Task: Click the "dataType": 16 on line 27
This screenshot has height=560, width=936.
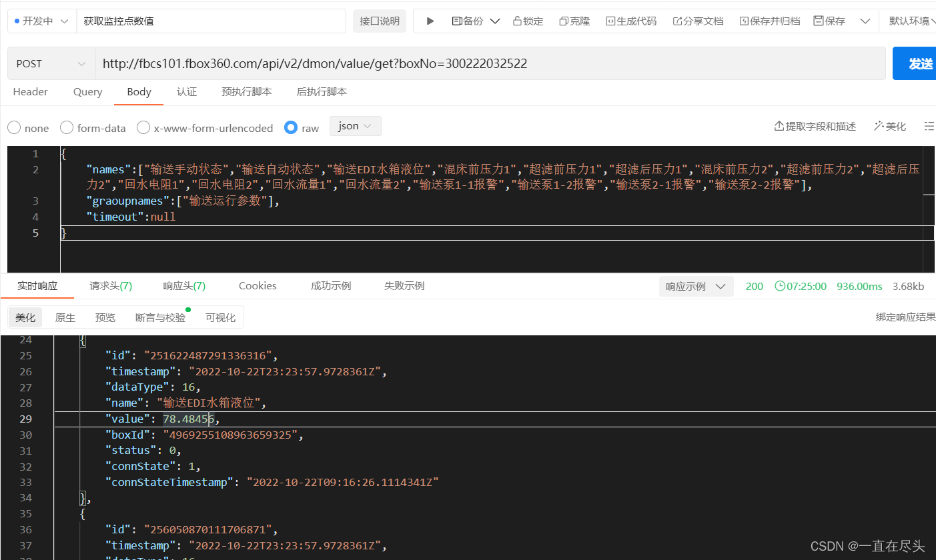Action: tap(153, 387)
